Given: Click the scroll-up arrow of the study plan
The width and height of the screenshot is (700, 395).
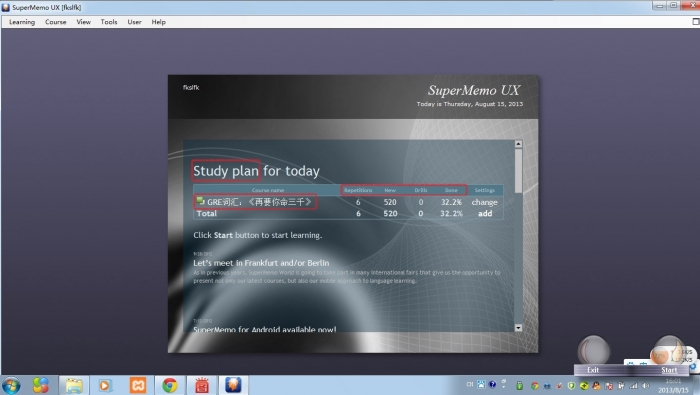Looking at the screenshot, I should pyautogui.click(x=518, y=144).
